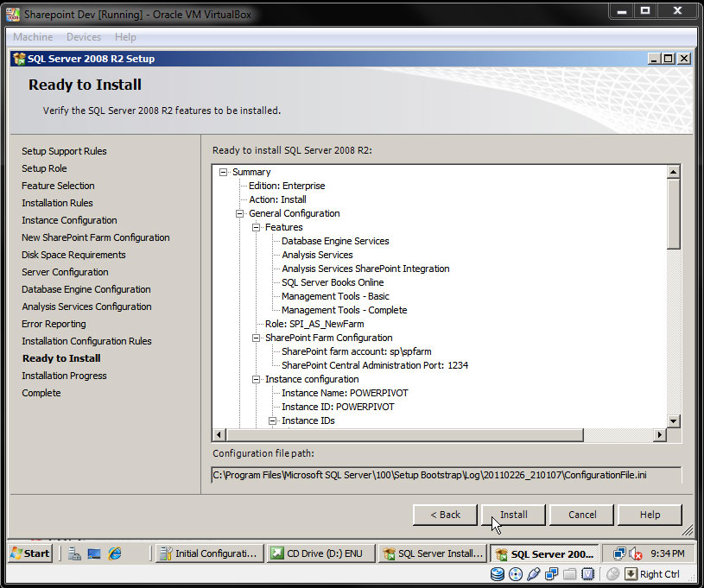The width and height of the screenshot is (704, 588).
Task: Switch to CD Drive (D:) taskbar window
Action: [x=320, y=553]
